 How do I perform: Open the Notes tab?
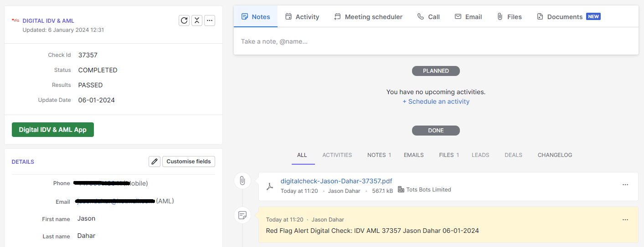coord(256,16)
